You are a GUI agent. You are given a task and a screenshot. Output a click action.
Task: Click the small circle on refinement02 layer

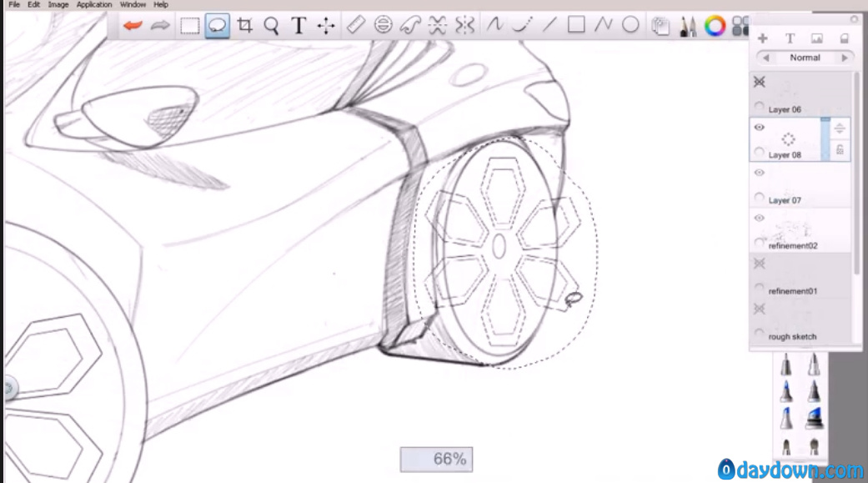coord(760,243)
